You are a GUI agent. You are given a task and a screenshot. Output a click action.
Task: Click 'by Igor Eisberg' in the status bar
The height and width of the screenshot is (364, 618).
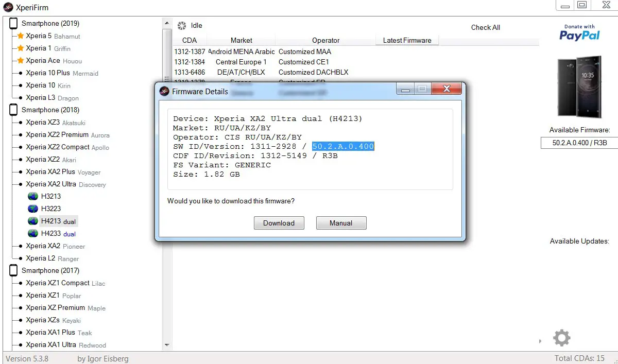tap(103, 358)
